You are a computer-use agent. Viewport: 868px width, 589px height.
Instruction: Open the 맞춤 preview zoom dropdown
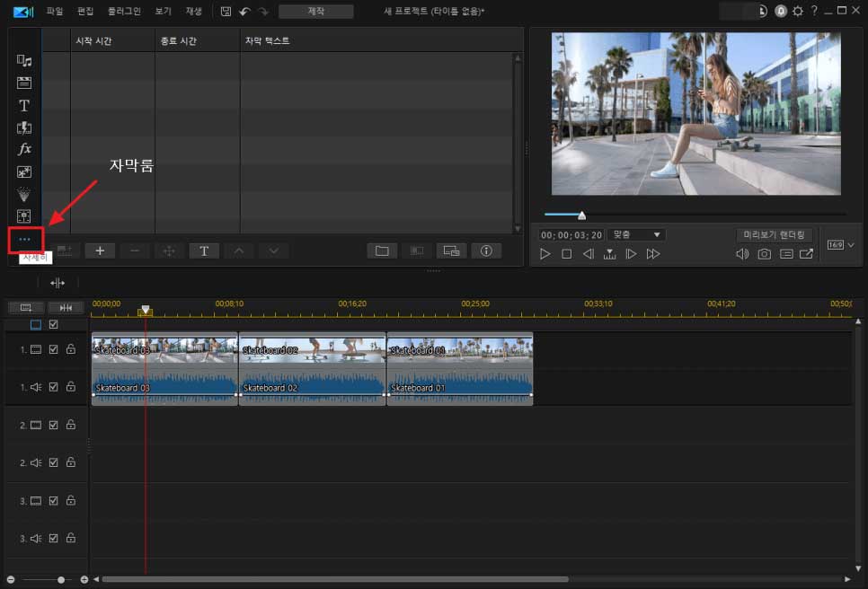[636, 235]
